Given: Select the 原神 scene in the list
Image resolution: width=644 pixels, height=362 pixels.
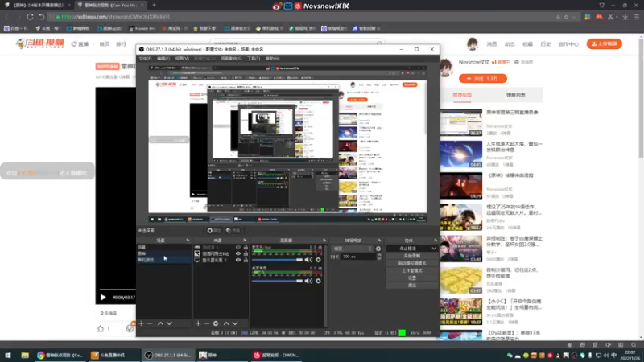Looking at the screenshot, I should click(163, 253).
